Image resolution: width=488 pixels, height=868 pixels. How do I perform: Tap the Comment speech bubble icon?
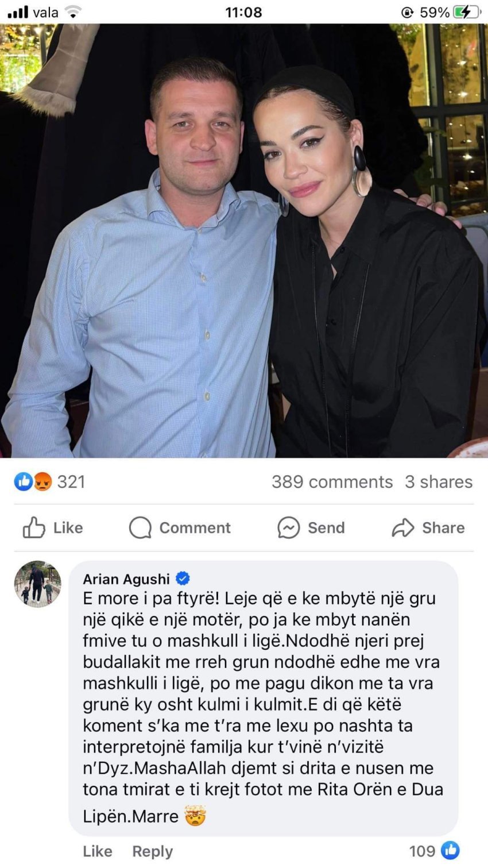(140, 527)
